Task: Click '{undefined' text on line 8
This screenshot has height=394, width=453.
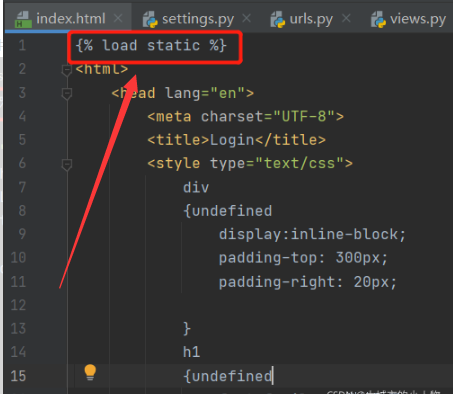Action: coord(228,211)
